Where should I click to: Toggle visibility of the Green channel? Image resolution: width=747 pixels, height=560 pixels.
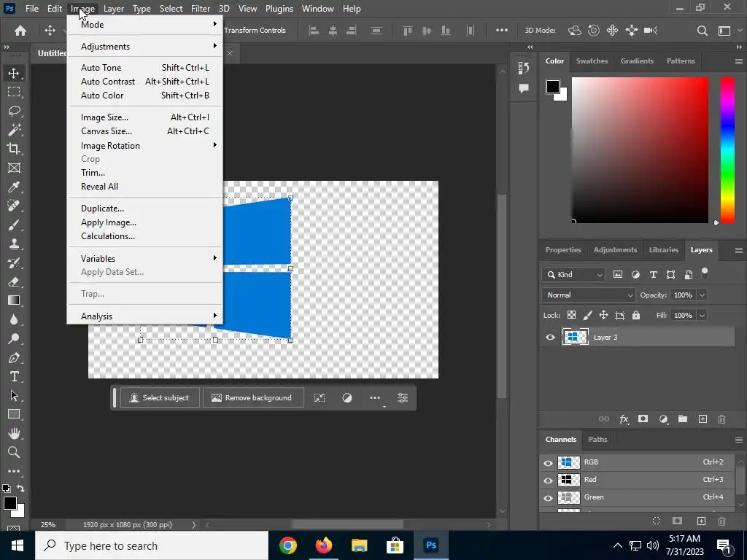point(549,497)
